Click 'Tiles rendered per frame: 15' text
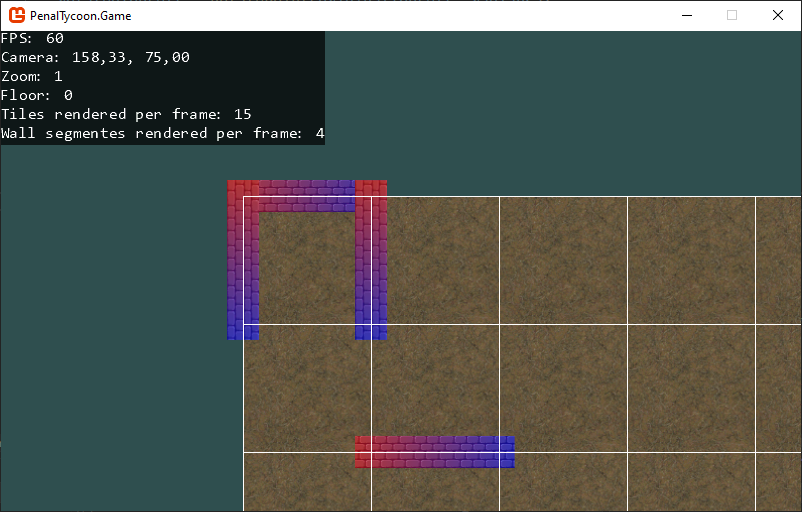 tap(126, 114)
